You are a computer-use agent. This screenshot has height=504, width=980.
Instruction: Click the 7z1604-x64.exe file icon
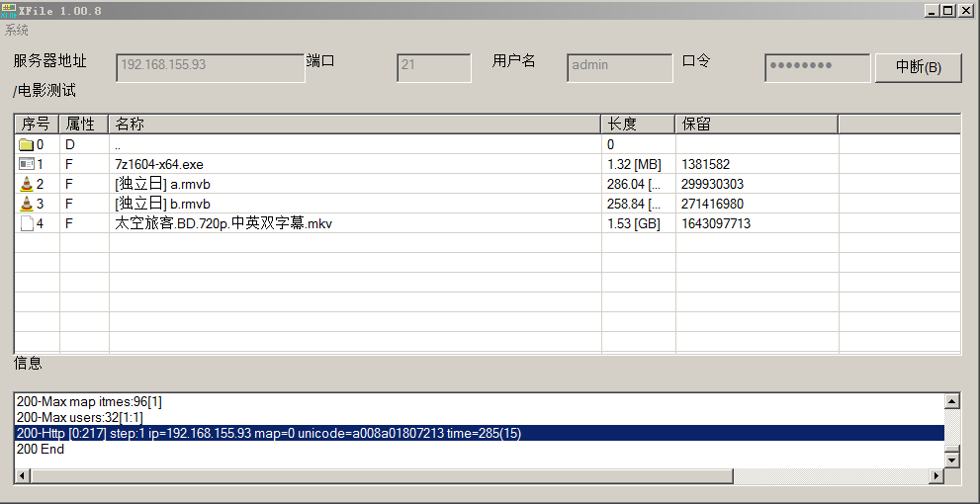[27, 164]
